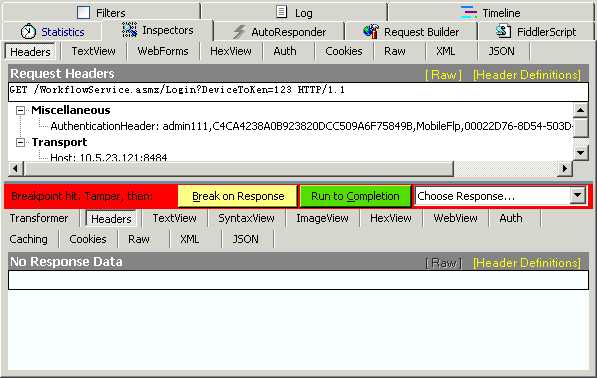Click the Timeline bars icon
Image resolution: width=597 pixels, height=378 pixels.
[469, 12]
